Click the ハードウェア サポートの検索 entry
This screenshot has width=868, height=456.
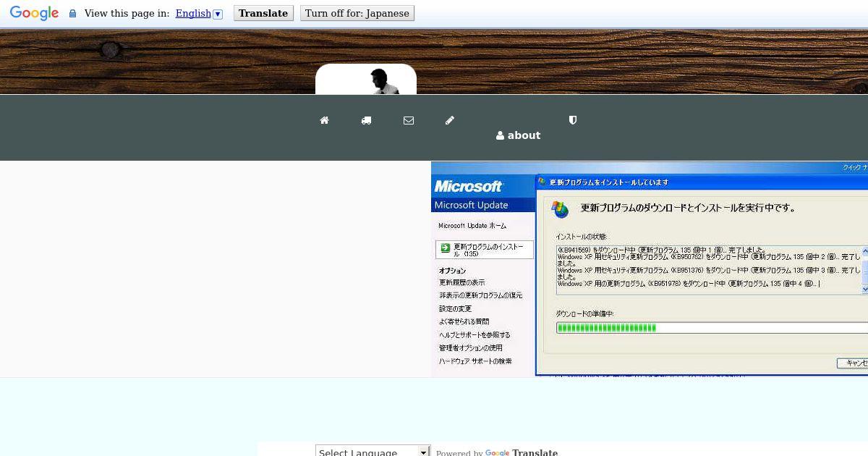tap(475, 360)
